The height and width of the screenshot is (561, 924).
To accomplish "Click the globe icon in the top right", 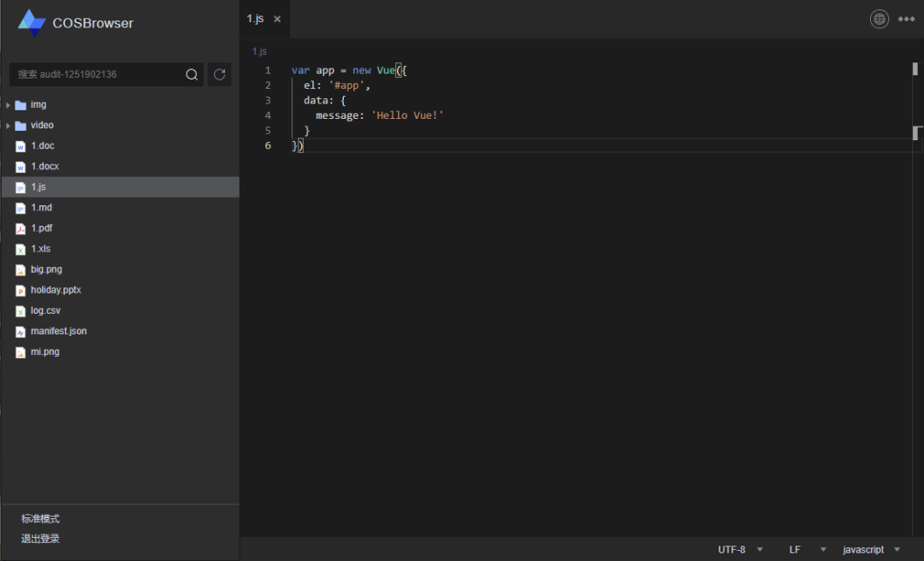I will 880,19.
